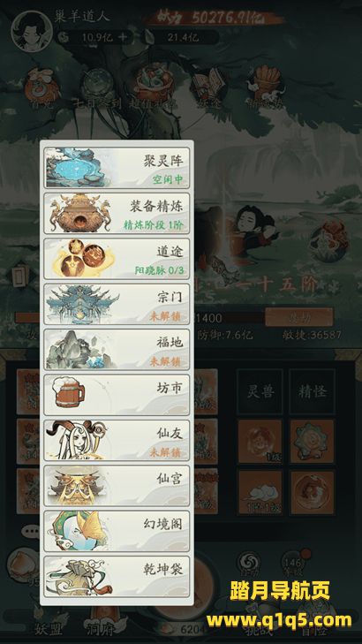
Task: Open the 乾坤袋 bag entry
Action: tap(117, 577)
